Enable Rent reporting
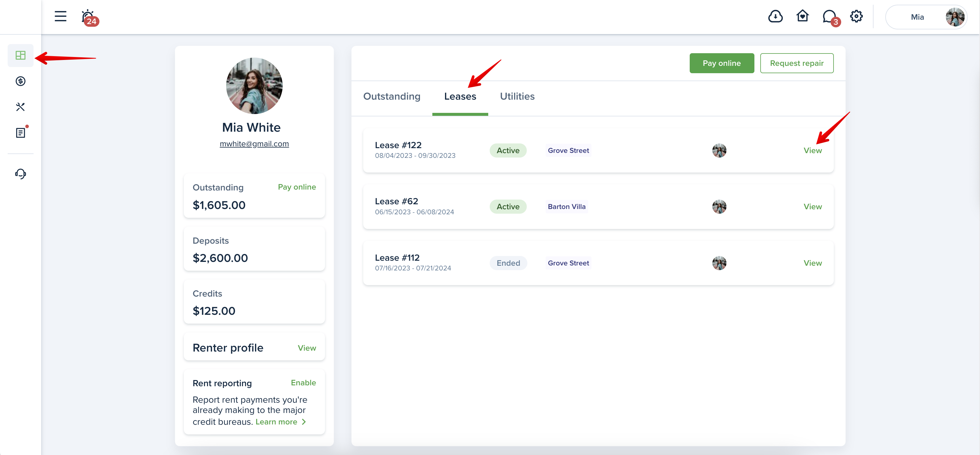The width and height of the screenshot is (980, 455). coord(303,383)
